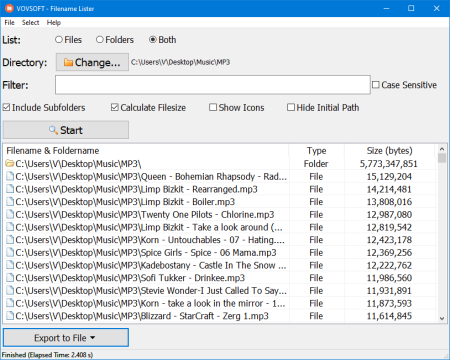
Task: Click size value 12,987,080
Action: click(x=389, y=214)
